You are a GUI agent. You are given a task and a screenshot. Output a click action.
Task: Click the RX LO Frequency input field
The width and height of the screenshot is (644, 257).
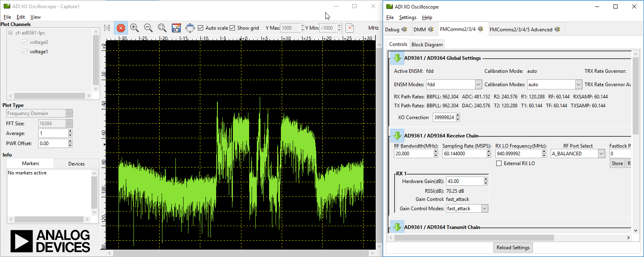click(x=519, y=154)
